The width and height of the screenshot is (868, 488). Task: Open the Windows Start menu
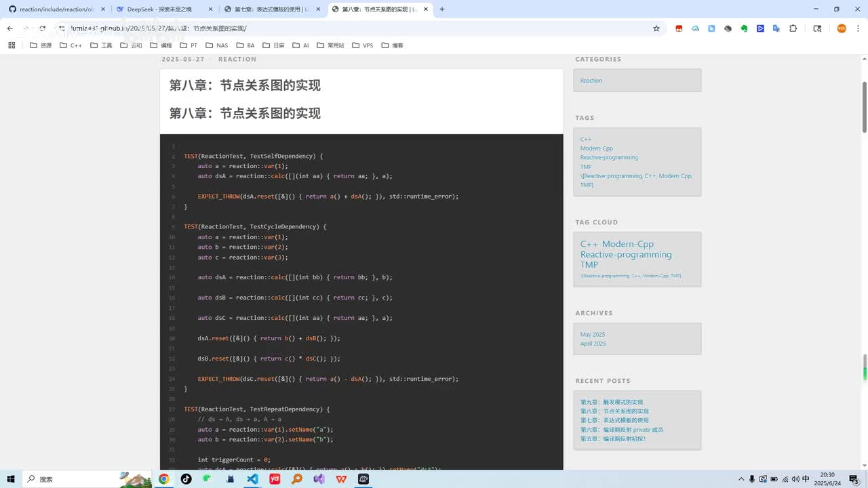(x=12, y=479)
